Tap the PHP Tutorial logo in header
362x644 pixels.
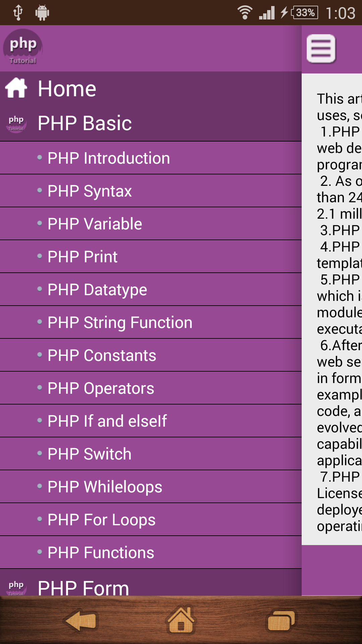23,47
